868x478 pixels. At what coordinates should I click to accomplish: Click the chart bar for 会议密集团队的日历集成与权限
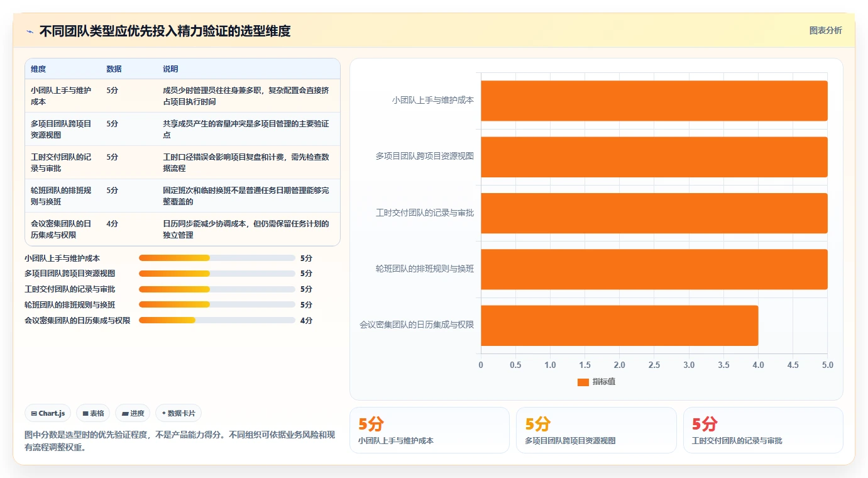(x=620, y=325)
